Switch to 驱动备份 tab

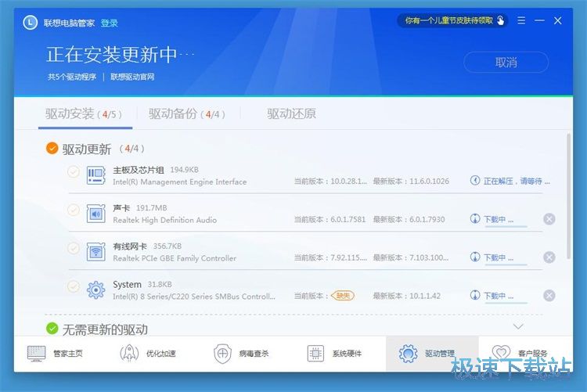point(187,113)
